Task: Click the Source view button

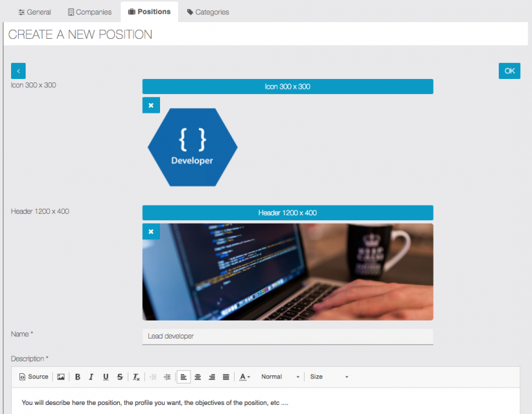Action: tap(34, 377)
